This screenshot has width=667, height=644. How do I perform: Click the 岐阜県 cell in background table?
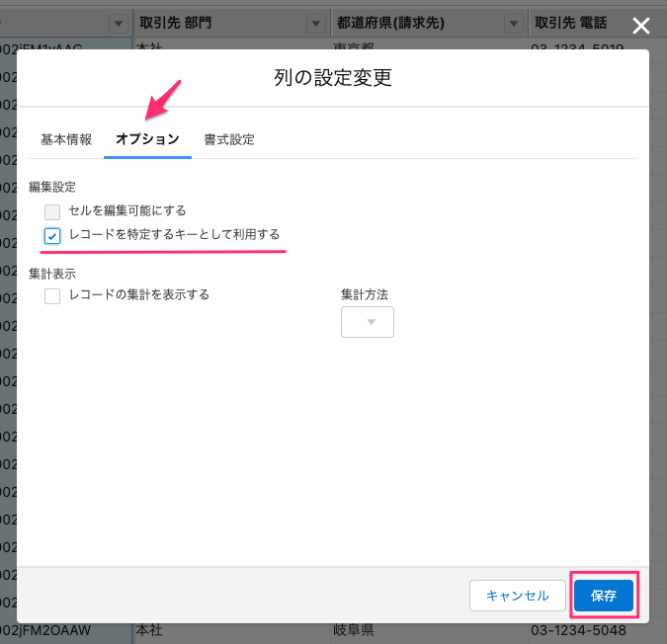click(x=354, y=630)
